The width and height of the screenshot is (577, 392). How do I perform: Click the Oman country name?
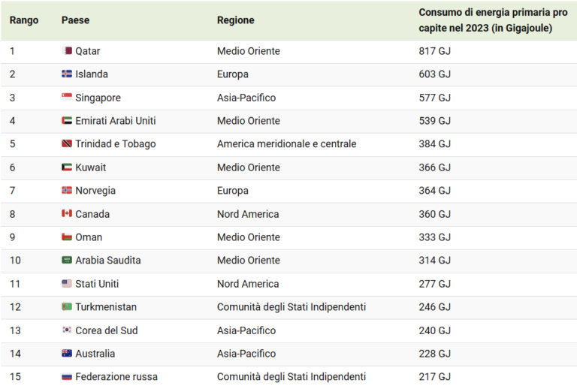click(89, 237)
